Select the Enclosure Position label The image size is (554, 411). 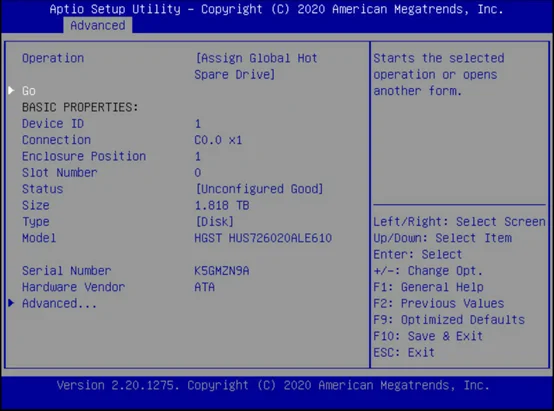84,156
